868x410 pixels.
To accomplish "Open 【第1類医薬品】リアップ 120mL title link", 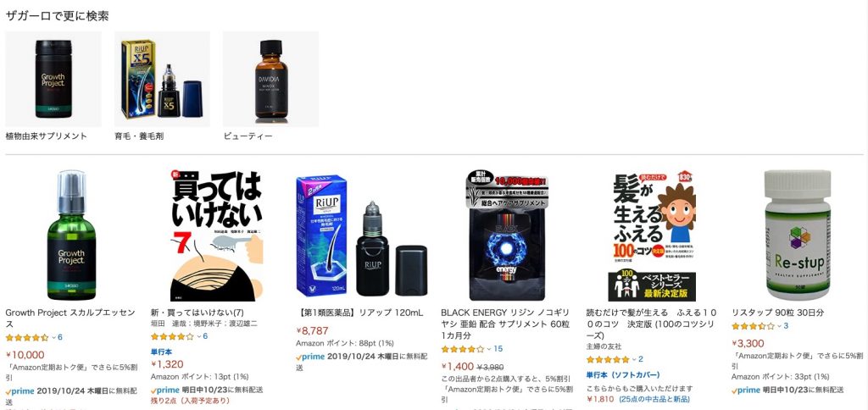I will [x=359, y=313].
